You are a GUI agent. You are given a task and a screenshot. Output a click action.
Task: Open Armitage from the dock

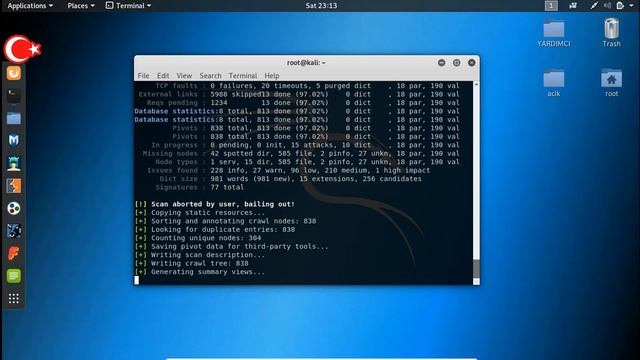pyautogui.click(x=13, y=163)
